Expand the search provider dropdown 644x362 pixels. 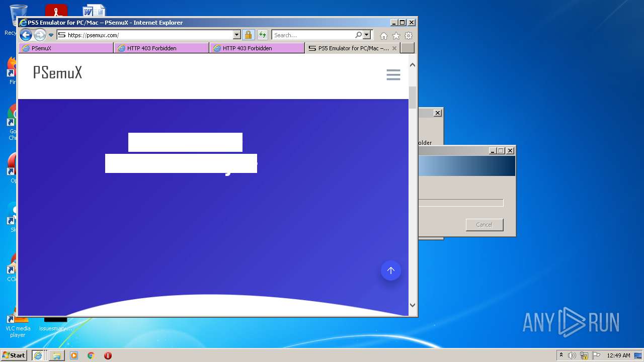[367, 35]
